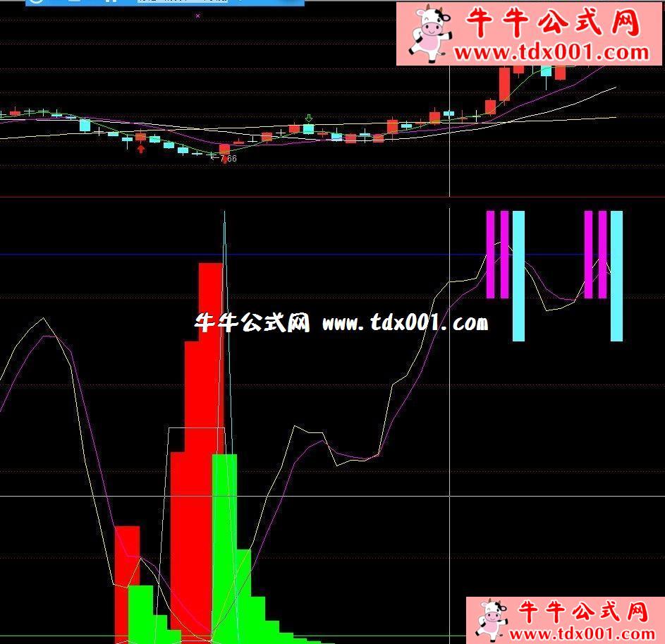Click the leftmost magenta signal bar
The image size is (665, 644).
point(490,254)
